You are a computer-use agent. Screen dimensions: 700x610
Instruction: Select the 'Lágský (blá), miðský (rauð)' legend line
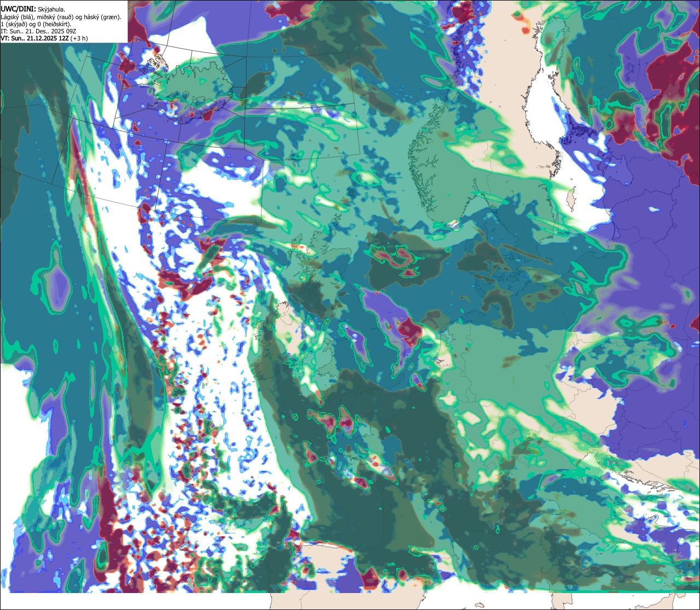click(x=61, y=16)
